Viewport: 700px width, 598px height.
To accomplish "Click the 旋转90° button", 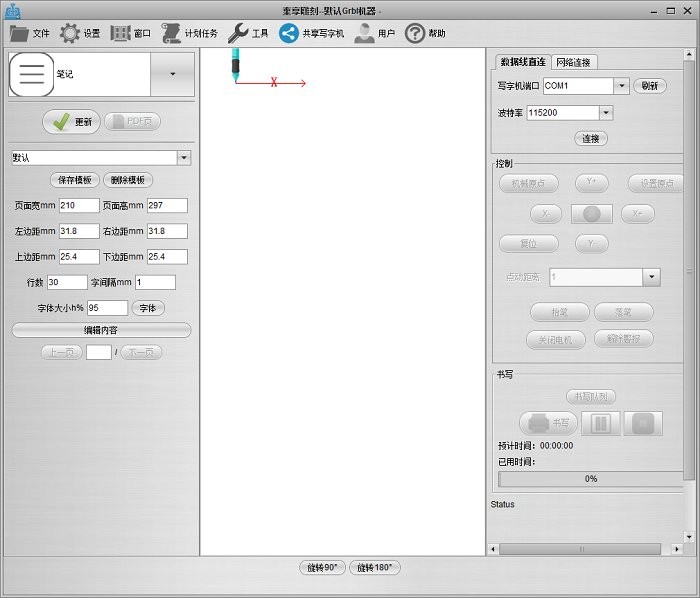I will (322, 568).
